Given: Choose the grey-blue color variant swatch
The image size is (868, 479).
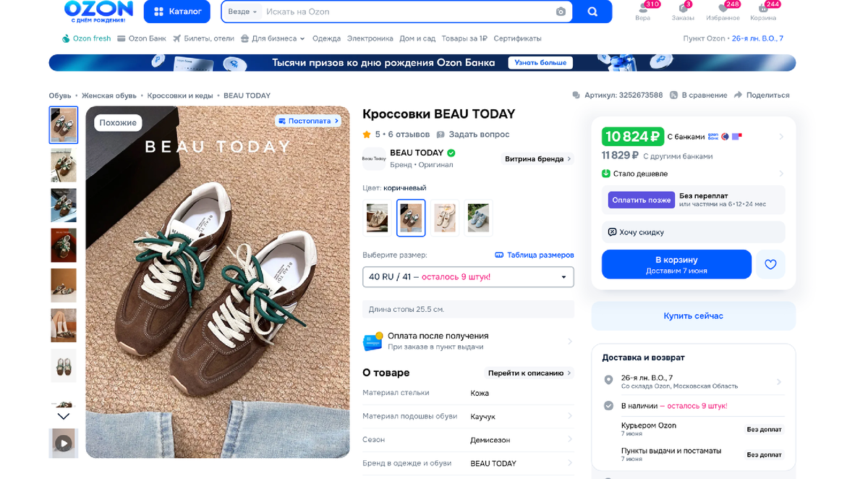Looking at the screenshot, I should (478, 218).
